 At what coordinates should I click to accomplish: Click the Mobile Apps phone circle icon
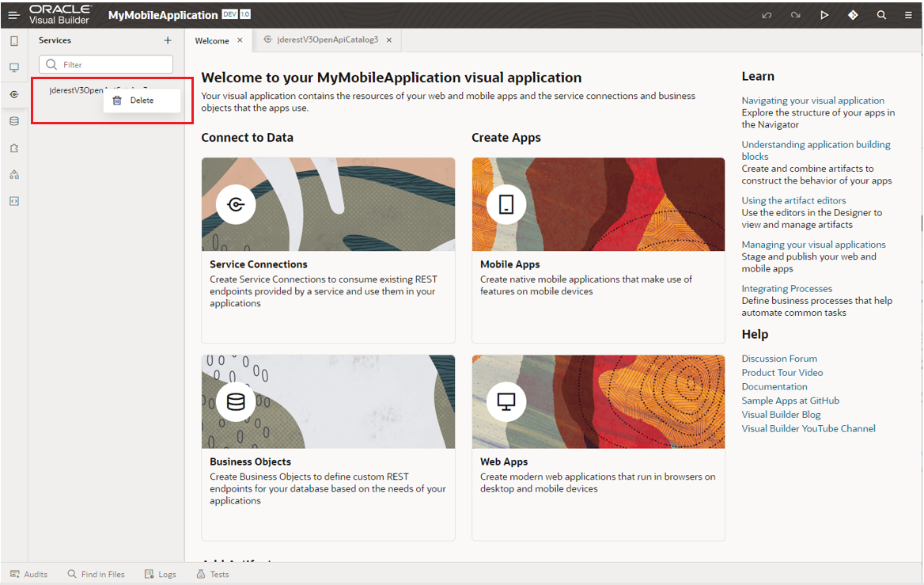(x=506, y=205)
